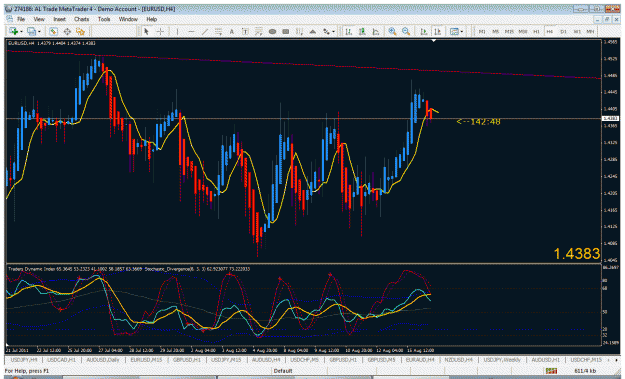The image size is (625, 379).
Task: Switch chart to Bar Chart icon
Action: [x=349, y=31]
